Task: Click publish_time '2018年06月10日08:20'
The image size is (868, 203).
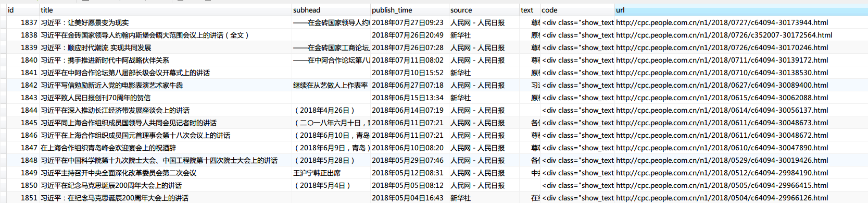Action: click(x=408, y=148)
